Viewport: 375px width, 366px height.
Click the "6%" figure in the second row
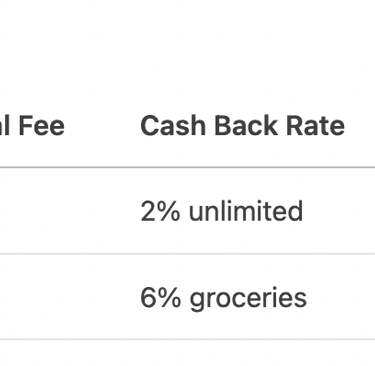[161, 297]
